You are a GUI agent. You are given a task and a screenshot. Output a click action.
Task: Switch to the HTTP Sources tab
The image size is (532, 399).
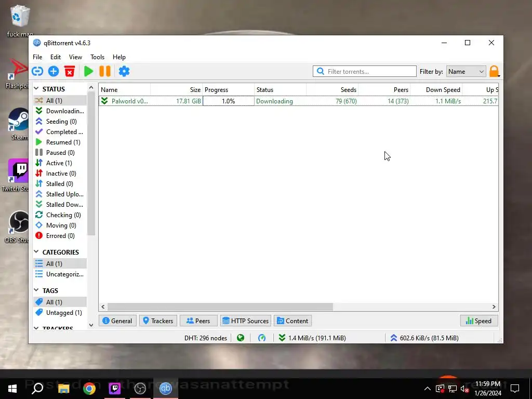pos(246,321)
